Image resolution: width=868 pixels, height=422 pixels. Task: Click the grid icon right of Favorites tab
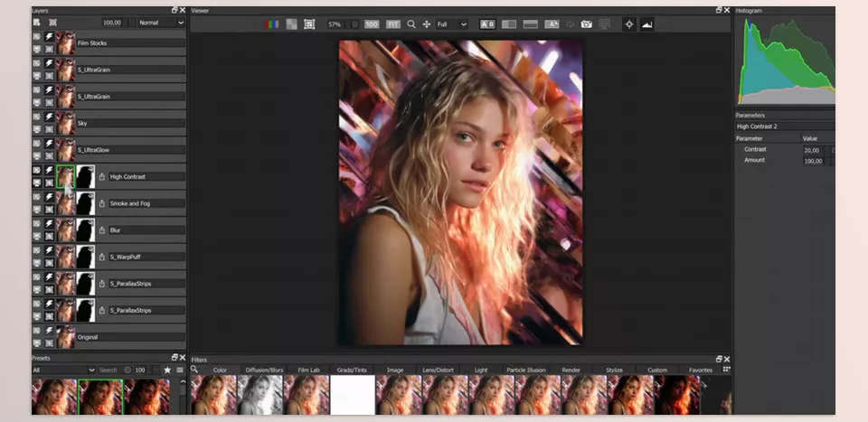[726, 369]
